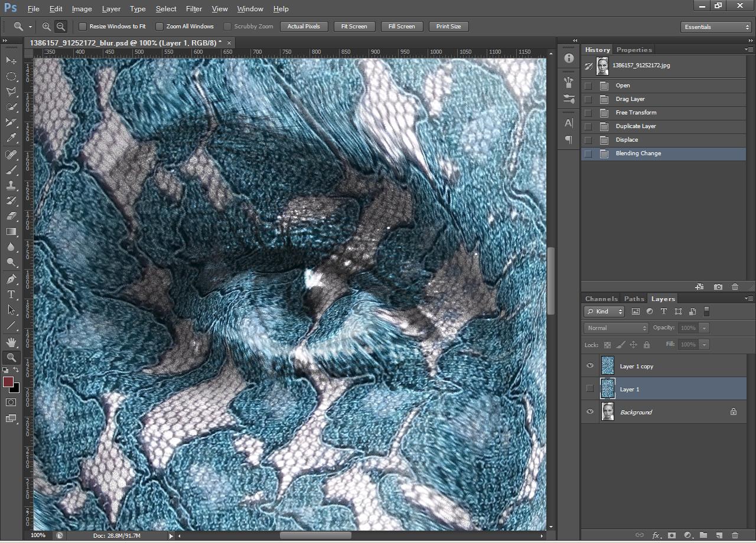This screenshot has height=543, width=756.
Task: Open the Filter menu
Action: point(194,9)
